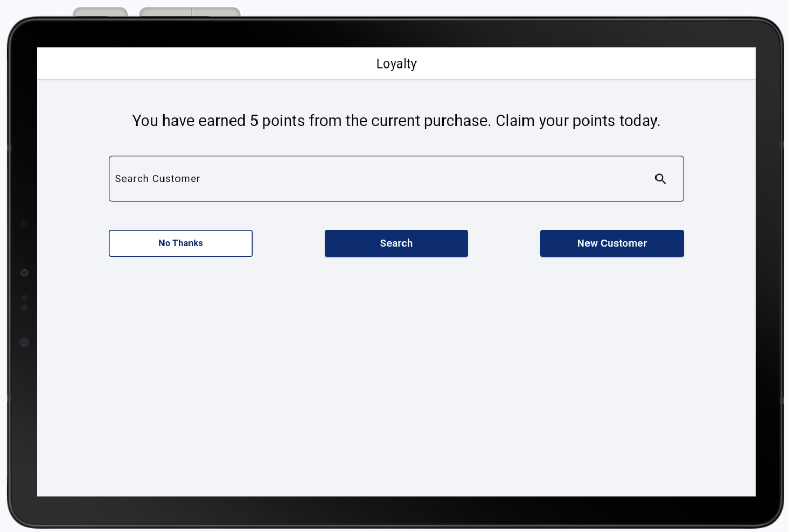This screenshot has height=532, width=788.
Task: Tap the bluish sensor at bottom of left bezel
Action: pos(24,342)
